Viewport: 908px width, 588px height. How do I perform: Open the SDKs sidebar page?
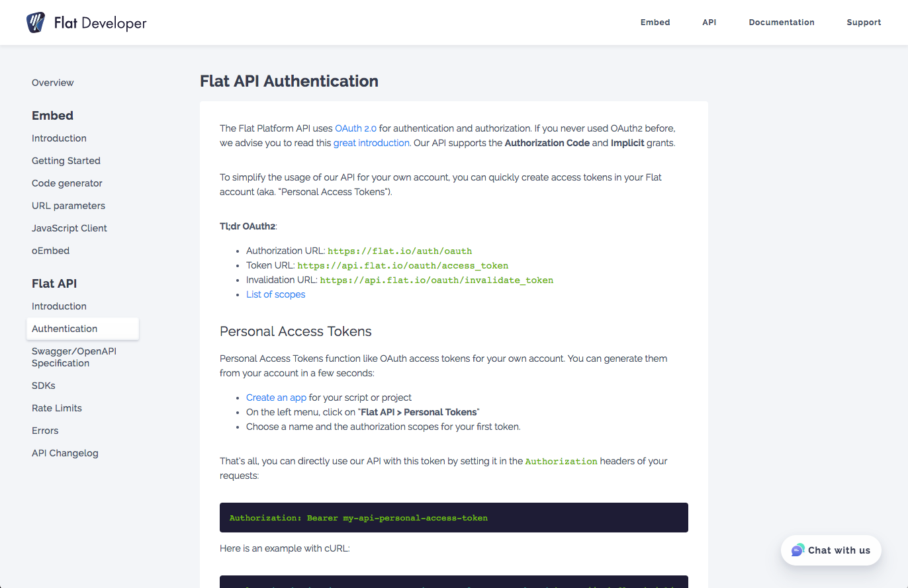coord(44,386)
